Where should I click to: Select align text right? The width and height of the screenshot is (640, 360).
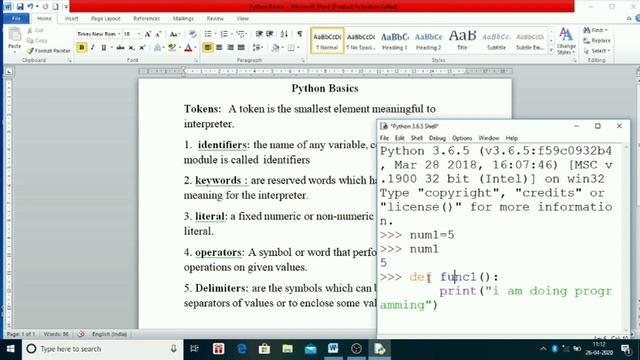click(x=230, y=48)
